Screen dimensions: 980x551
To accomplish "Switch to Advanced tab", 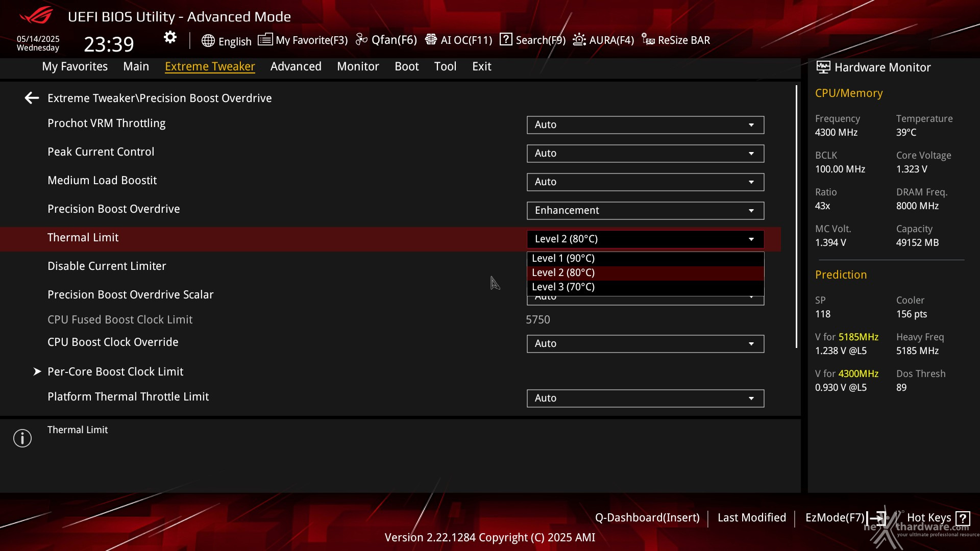I will (x=296, y=66).
